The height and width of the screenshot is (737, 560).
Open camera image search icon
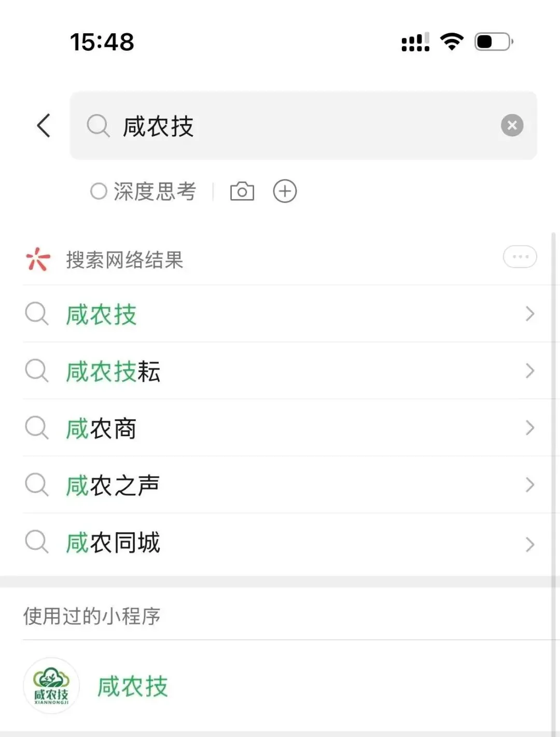point(242,191)
